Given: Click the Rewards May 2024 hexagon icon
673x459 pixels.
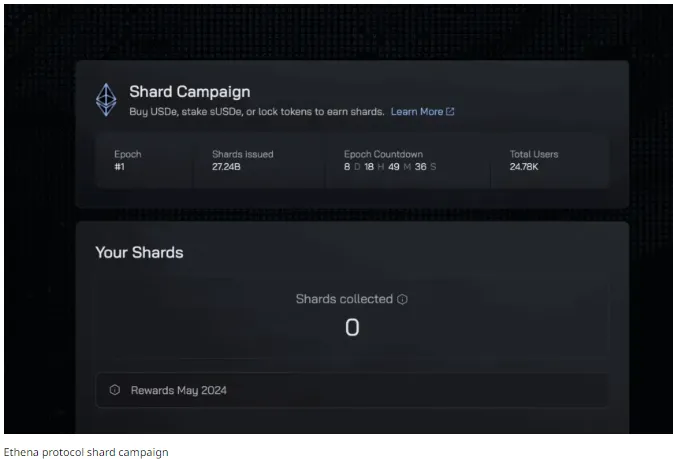Looking at the screenshot, I should [x=115, y=390].
